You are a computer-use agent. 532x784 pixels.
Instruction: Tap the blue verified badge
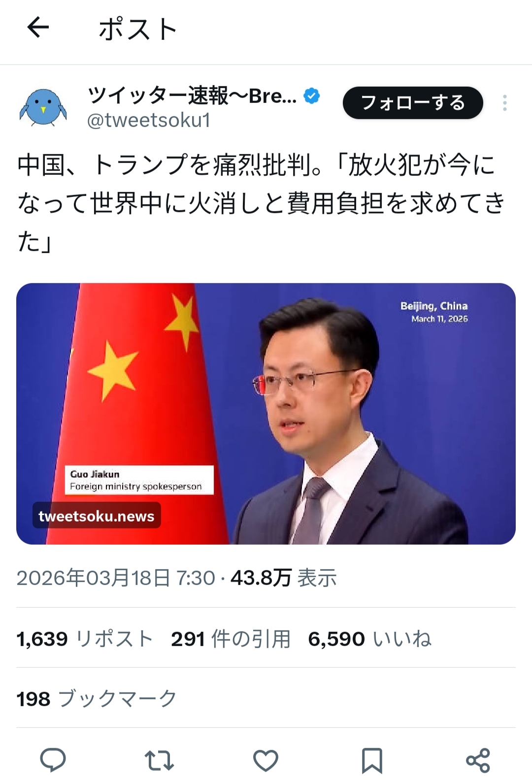pos(311,96)
